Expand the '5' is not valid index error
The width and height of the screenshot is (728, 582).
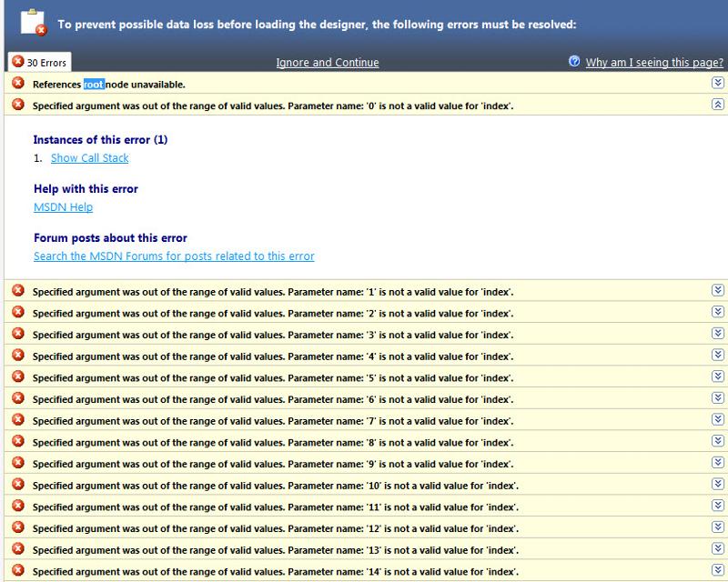[x=718, y=376]
